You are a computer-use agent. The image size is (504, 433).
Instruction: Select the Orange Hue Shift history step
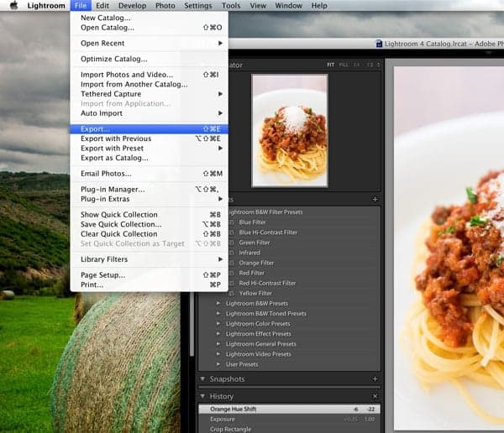[x=289, y=409]
